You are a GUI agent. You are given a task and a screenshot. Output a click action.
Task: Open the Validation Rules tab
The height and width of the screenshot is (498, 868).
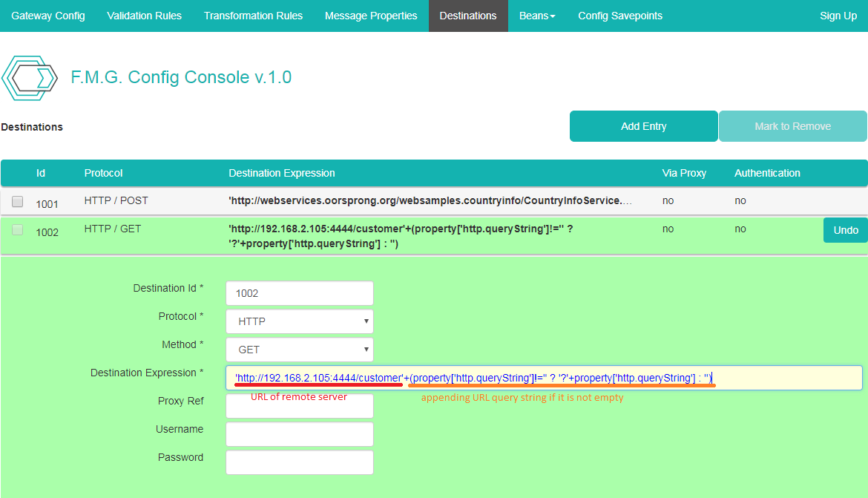144,16
